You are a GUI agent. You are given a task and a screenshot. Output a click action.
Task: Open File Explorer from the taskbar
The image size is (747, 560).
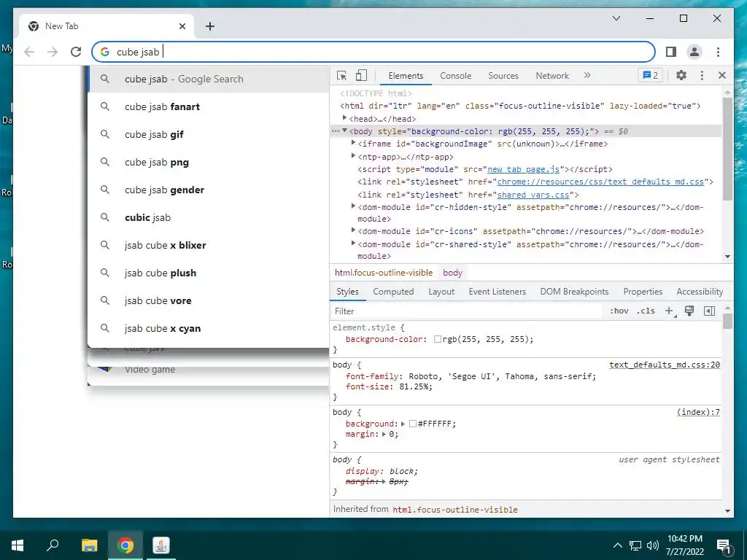pyautogui.click(x=89, y=545)
